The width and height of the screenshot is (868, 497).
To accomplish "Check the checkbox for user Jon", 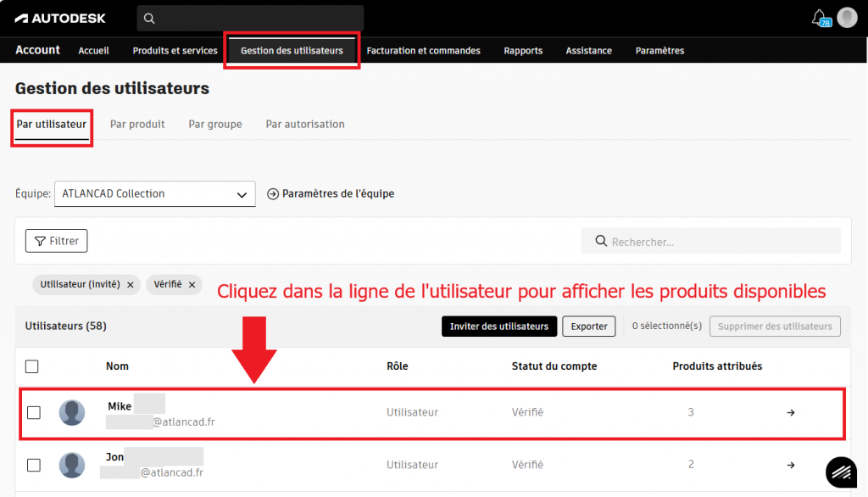I will 34,465.
